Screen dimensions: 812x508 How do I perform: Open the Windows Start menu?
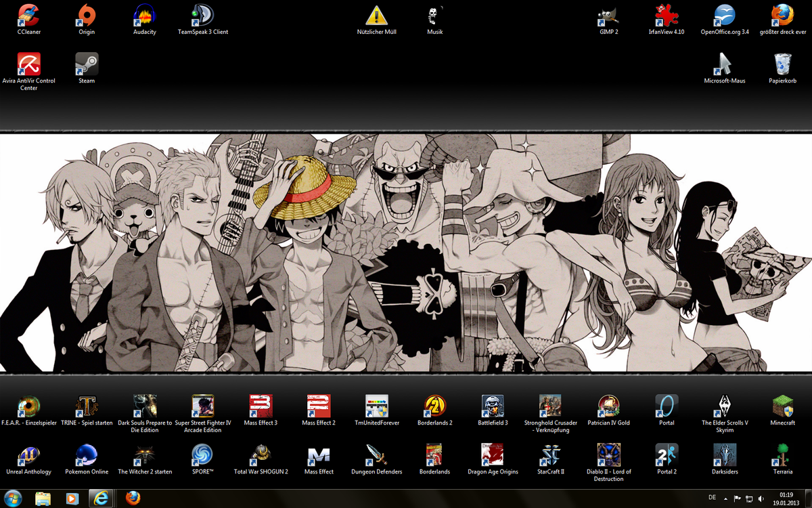point(14,499)
